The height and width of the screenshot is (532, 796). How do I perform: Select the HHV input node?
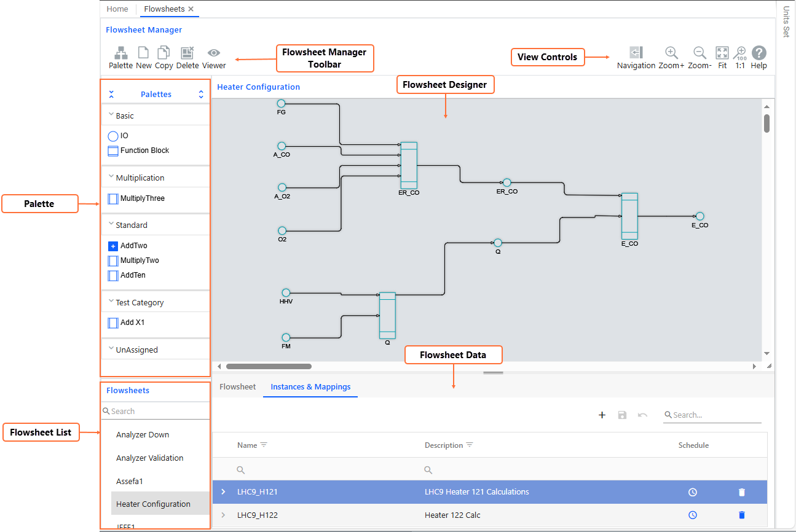tap(286, 292)
